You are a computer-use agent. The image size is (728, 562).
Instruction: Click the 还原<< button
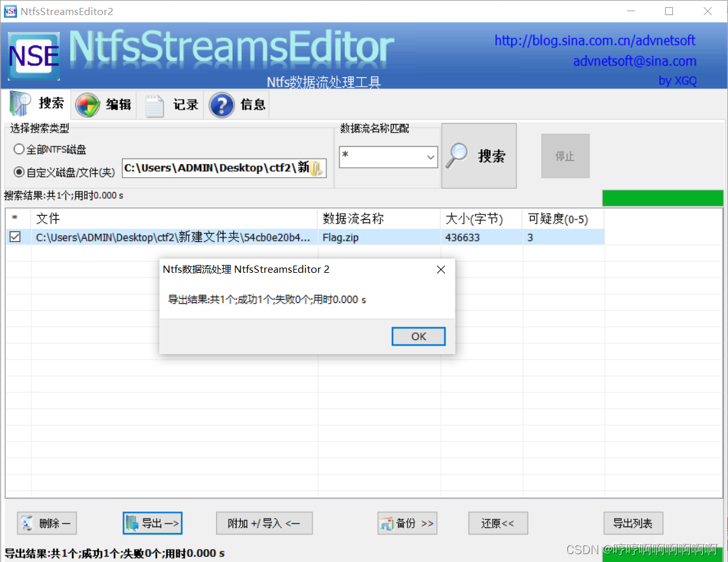click(x=498, y=523)
